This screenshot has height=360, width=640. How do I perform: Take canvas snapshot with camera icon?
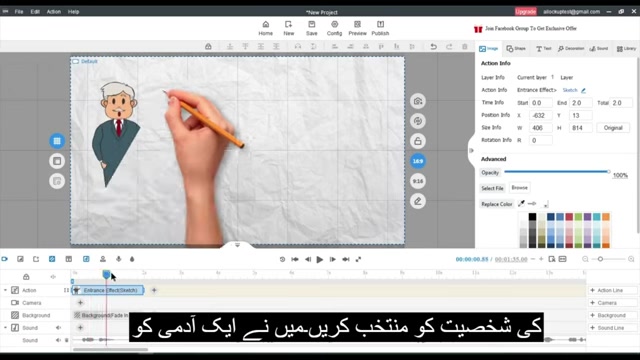[x=418, y=101]
